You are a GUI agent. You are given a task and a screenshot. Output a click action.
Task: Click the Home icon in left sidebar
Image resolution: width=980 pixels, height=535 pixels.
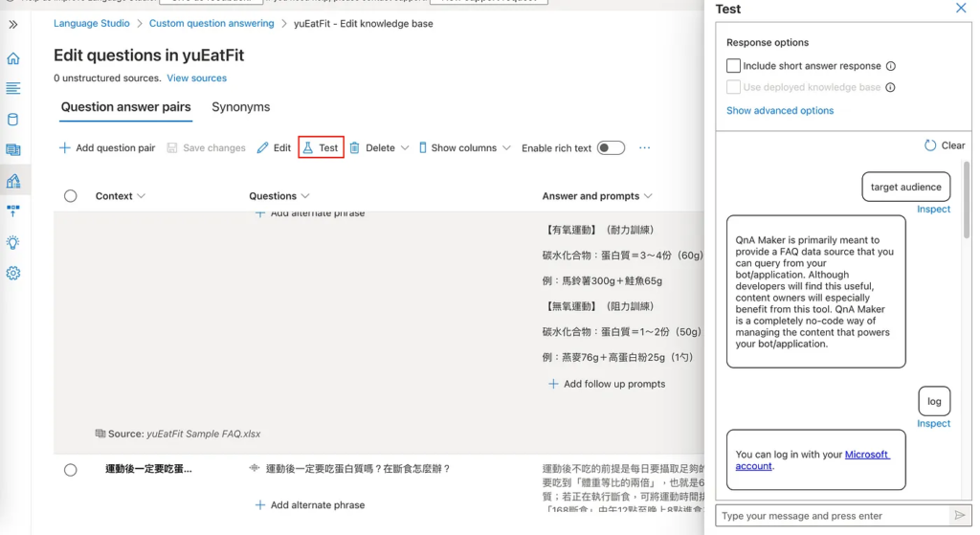[x=13, y=58]
